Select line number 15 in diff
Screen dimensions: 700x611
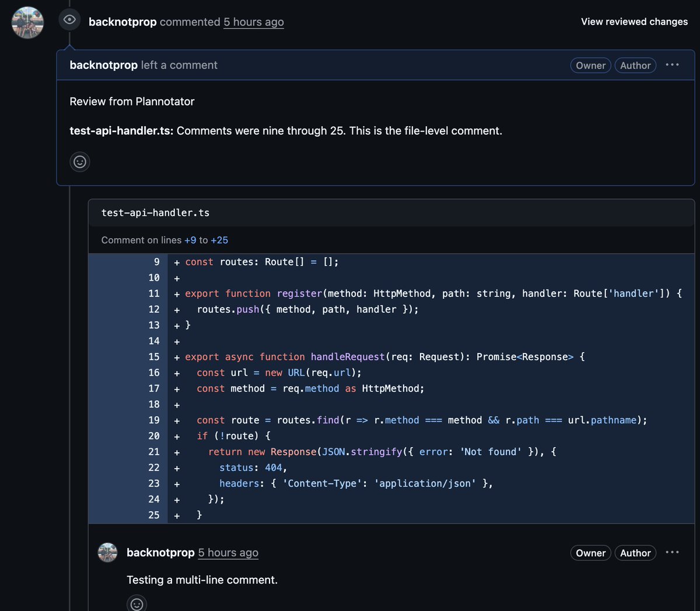point(154,357)
